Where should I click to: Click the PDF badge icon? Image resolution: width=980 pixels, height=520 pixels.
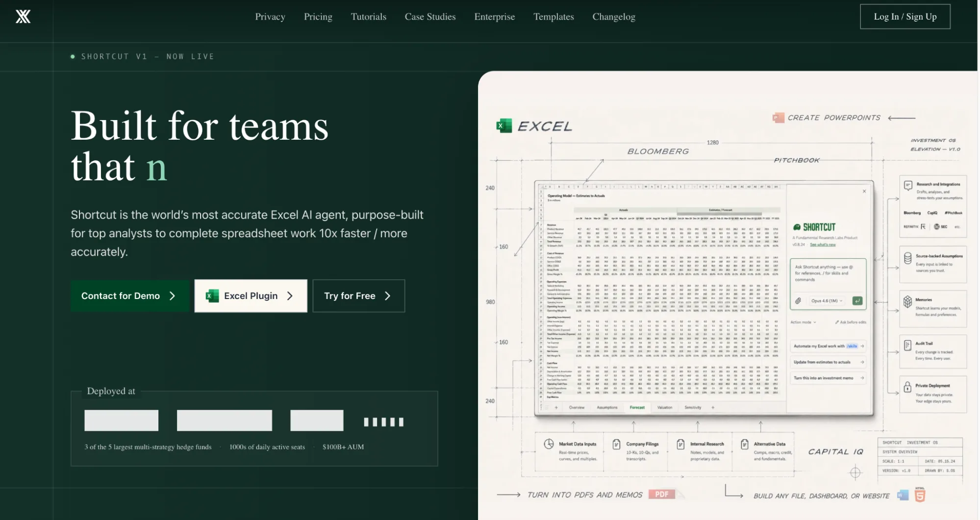click(x=661, y=494)
